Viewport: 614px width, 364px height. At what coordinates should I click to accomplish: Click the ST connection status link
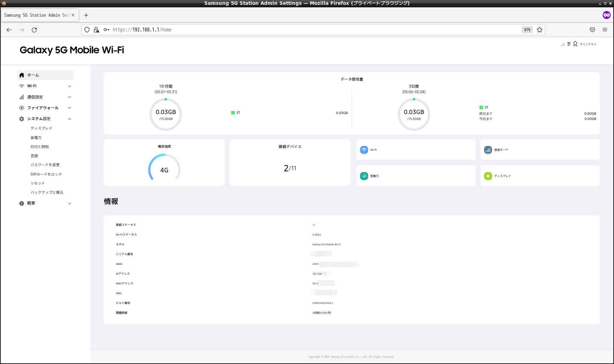(x=314, y=225)
